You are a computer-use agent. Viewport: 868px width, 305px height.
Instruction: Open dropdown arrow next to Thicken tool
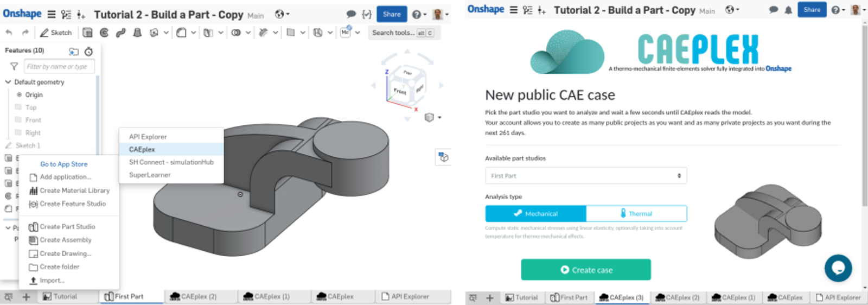(x=165, y=33)
